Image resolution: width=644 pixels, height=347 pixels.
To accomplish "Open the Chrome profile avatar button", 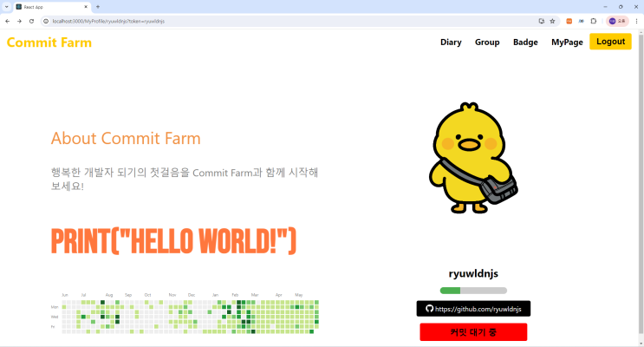I will (617, 21).
